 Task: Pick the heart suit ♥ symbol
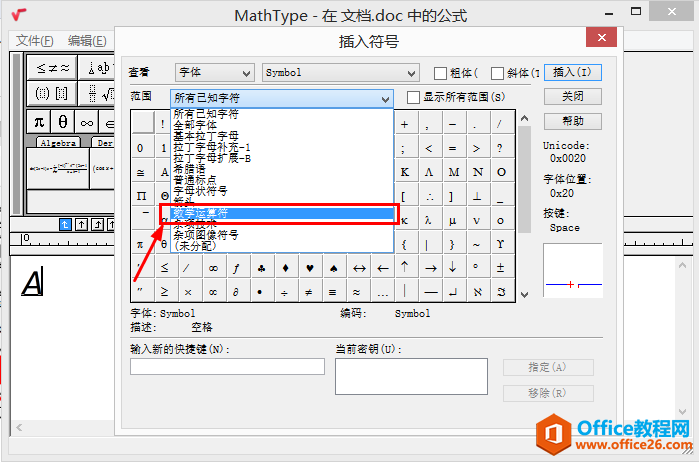pyautogui.click(x=310, y=268)
